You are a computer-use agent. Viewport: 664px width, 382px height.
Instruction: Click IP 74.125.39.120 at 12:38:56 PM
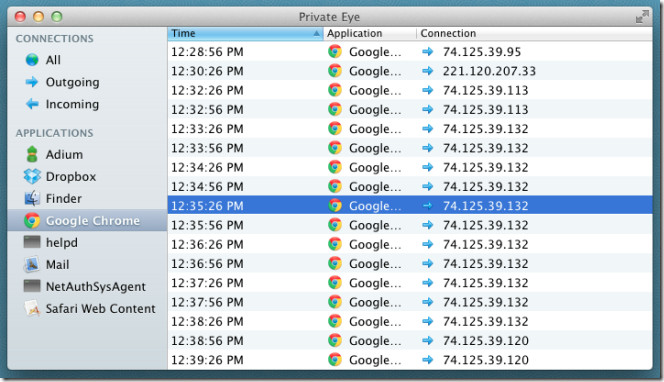coord(485,341)
